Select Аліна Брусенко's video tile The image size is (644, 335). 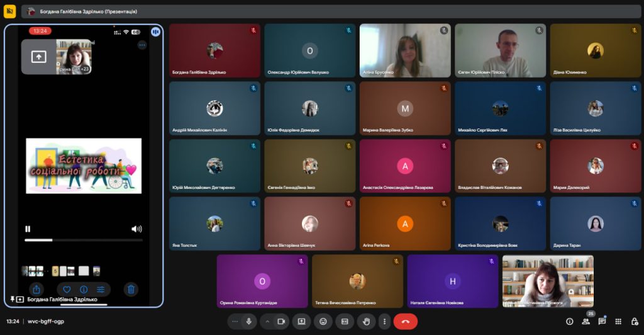pyautogui.click(x=404, y=50)
